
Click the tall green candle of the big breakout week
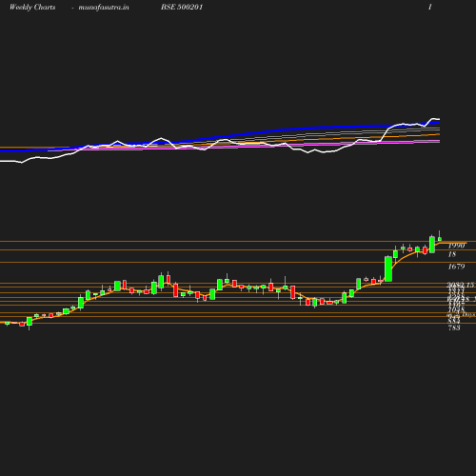point(388,268)
